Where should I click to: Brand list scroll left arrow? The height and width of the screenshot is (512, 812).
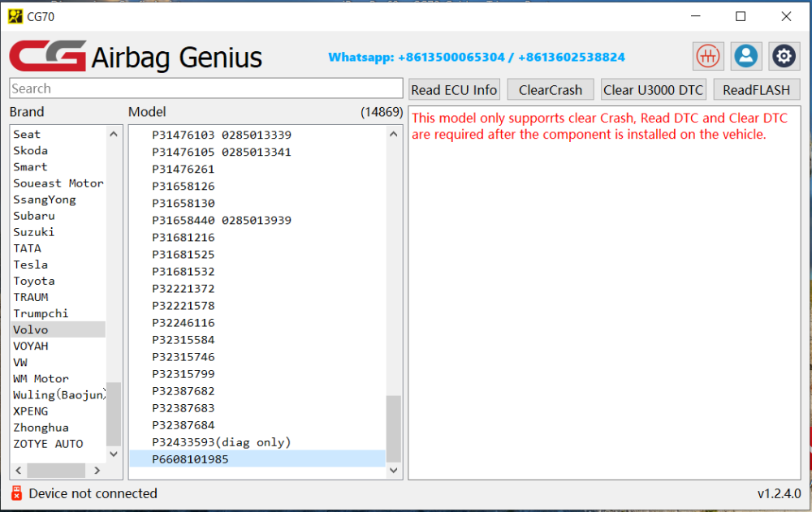point(19,471)
